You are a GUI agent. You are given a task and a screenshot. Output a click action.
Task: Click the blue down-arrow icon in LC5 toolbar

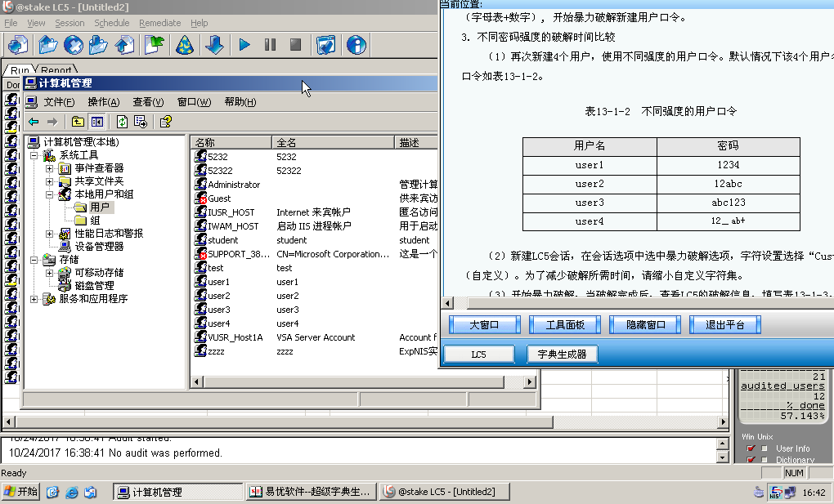point(214,45)
